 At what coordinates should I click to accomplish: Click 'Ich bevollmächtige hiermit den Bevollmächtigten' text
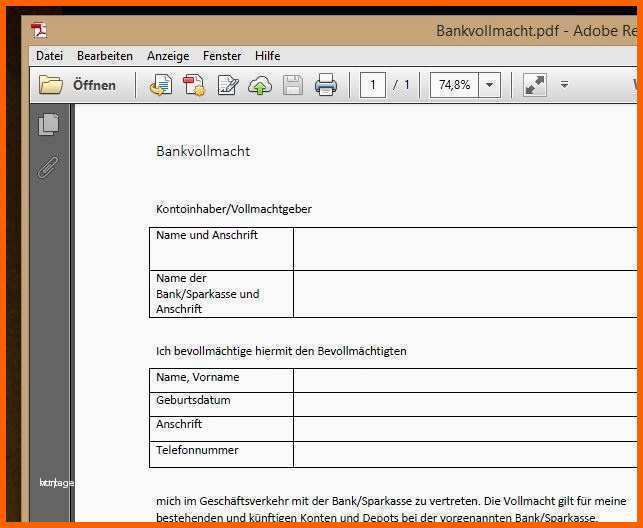tap(281, 351)
